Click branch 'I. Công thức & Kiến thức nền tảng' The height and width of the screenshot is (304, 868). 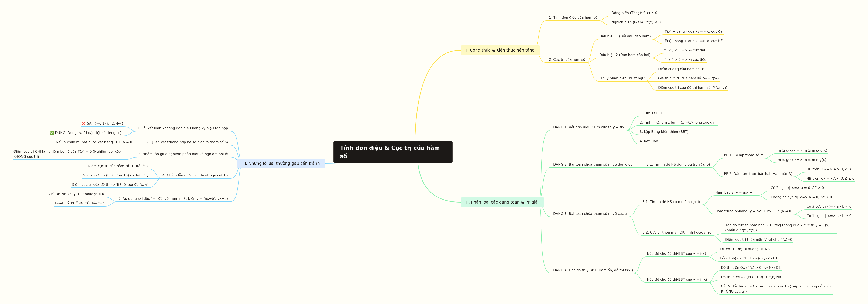pyautogui.click(x=500, y=50)
